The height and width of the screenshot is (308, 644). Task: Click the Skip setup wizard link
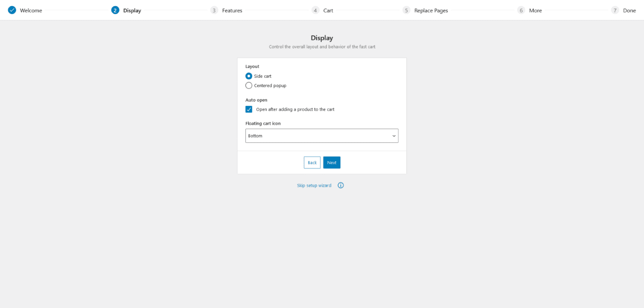pos(314,185)
